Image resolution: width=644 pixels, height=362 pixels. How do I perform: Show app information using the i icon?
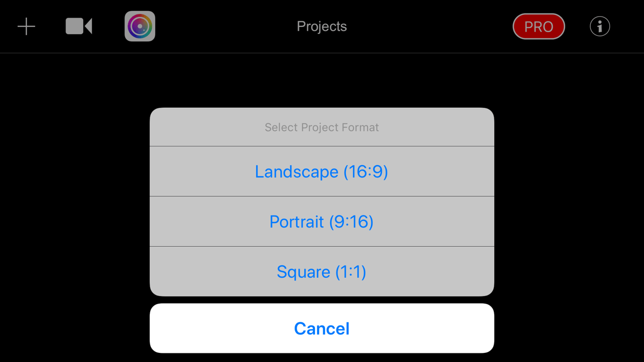click(599, 26)
